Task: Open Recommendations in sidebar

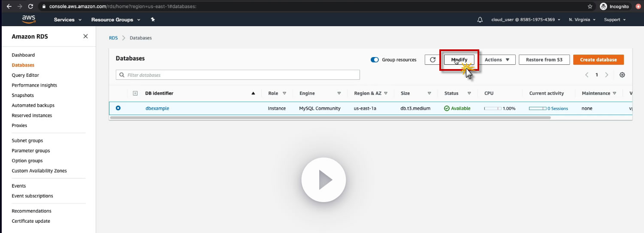Action: 31,211
